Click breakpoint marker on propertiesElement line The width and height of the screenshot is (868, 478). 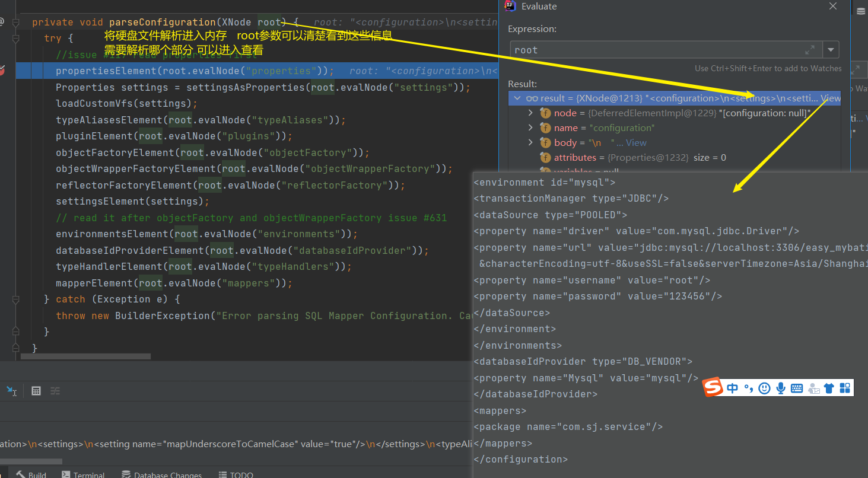click(x=2, y=71)
